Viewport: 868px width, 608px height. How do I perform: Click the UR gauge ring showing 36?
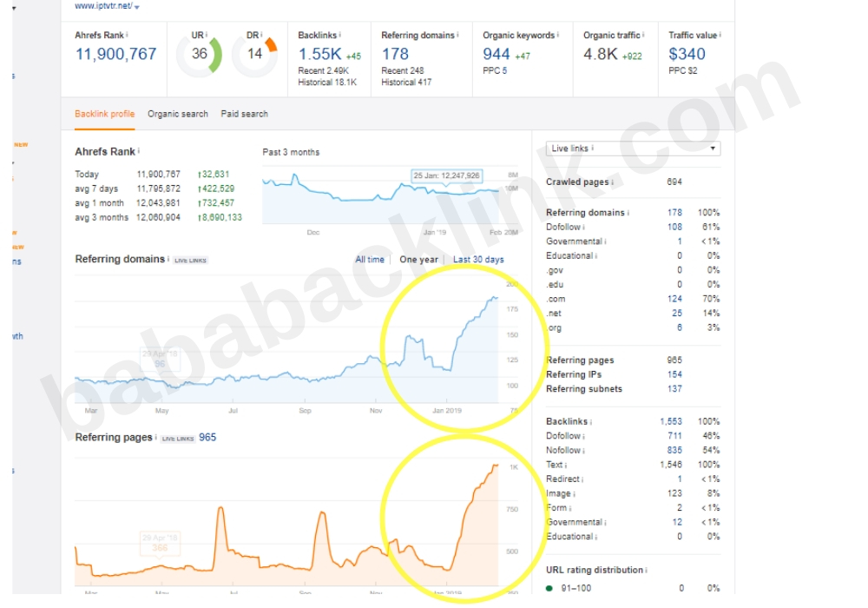199,54
